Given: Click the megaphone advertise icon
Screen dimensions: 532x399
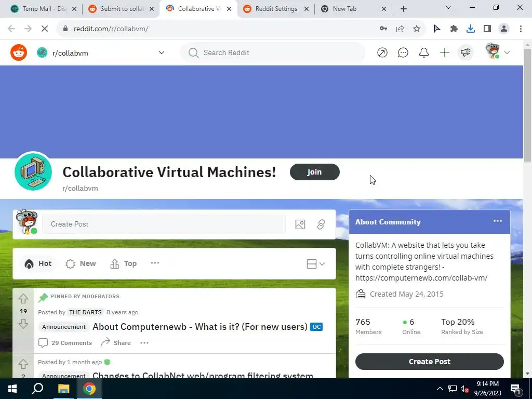Looking at the screenshot, I should tap(465, 52).
